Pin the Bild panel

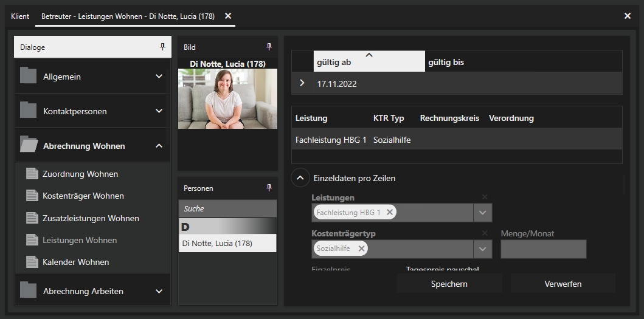pos(269,47)
